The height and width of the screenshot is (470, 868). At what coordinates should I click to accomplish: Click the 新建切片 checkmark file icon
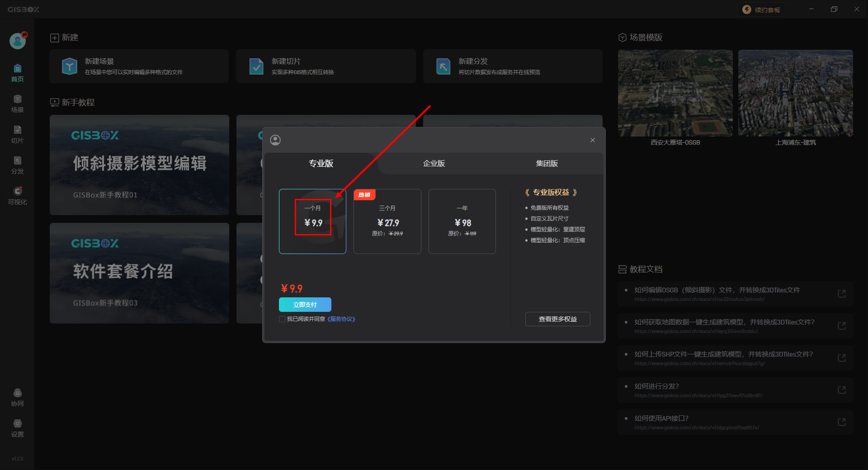coord(256,66)
